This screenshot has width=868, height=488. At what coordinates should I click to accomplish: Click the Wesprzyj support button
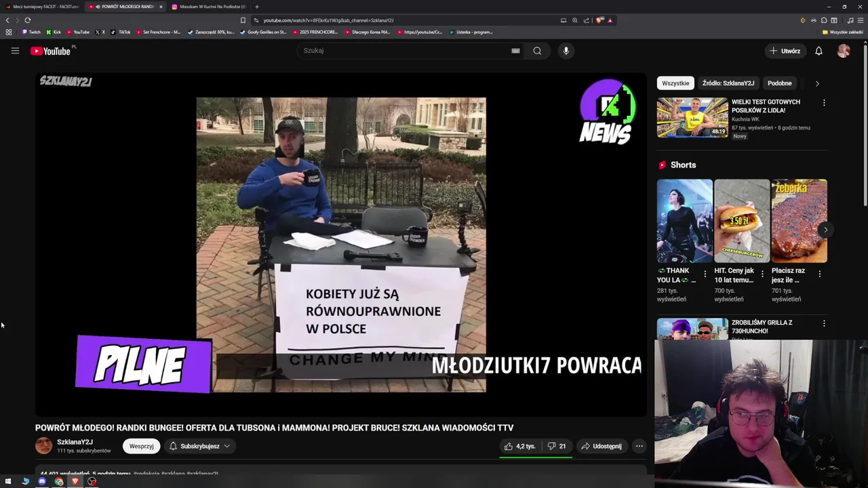(x=141, y=446)
